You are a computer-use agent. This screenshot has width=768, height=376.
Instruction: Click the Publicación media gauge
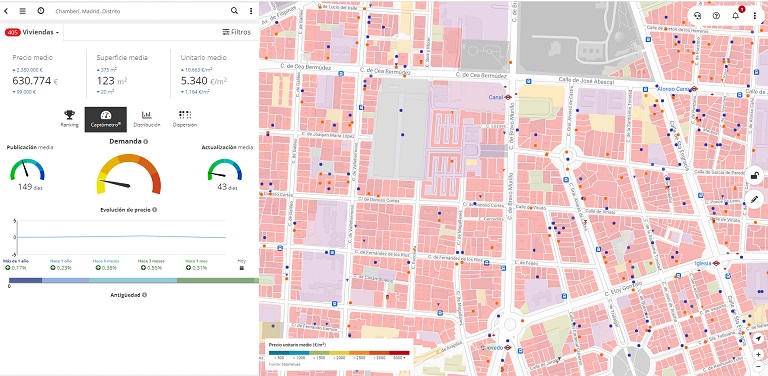pos(27,169)
